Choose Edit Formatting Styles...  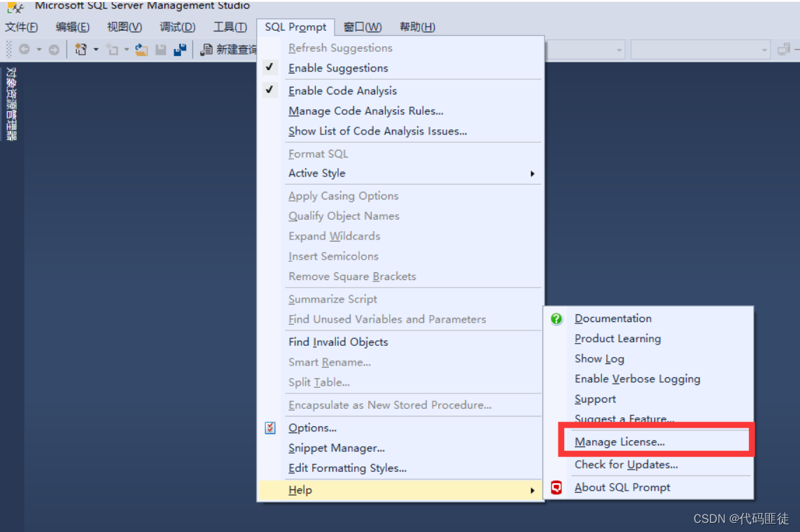347,468
